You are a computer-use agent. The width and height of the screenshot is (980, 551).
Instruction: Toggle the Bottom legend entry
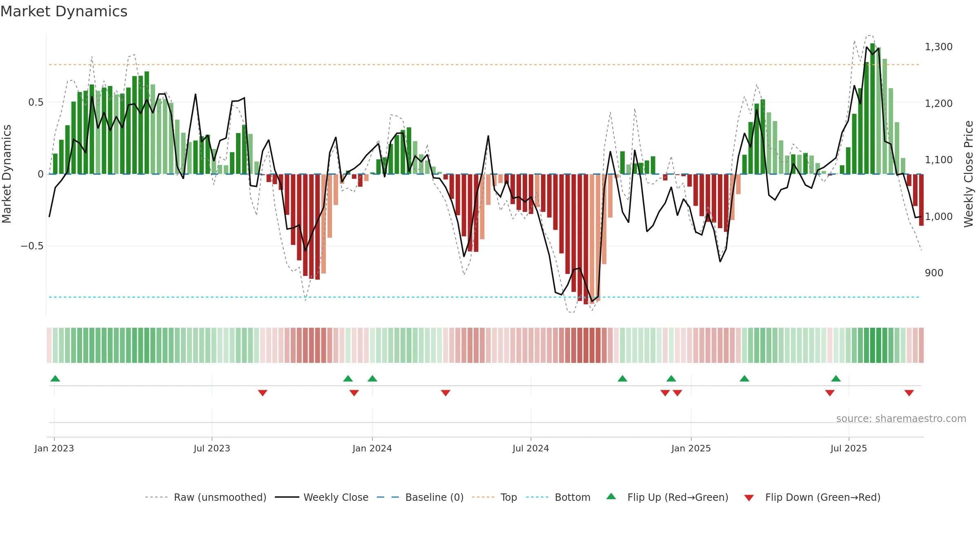click(x=558, y=497)
